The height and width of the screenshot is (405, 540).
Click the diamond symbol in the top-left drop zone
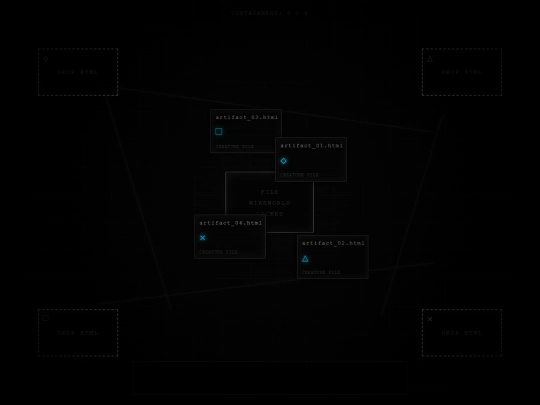[x=45, y=59]
